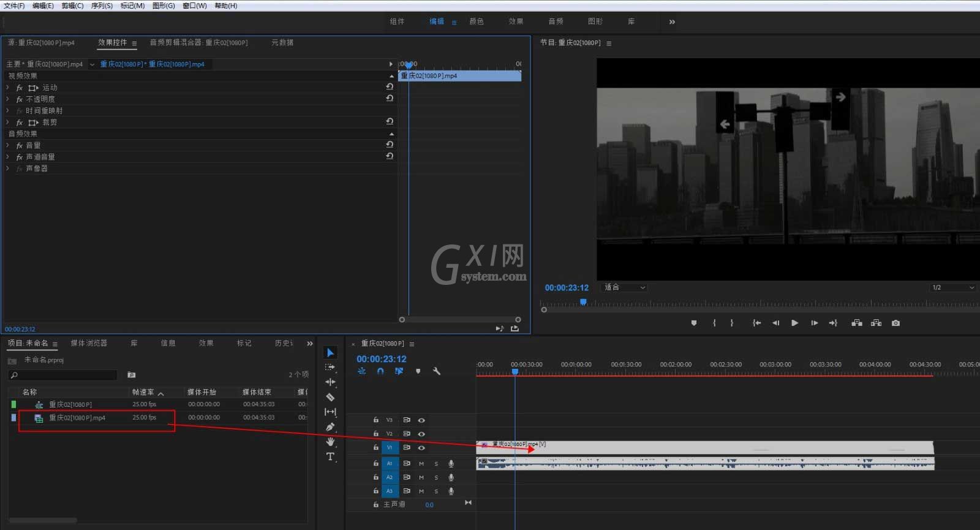Click the project search field
The height and width of the screenshot is (530, 980).
point(63,375)
